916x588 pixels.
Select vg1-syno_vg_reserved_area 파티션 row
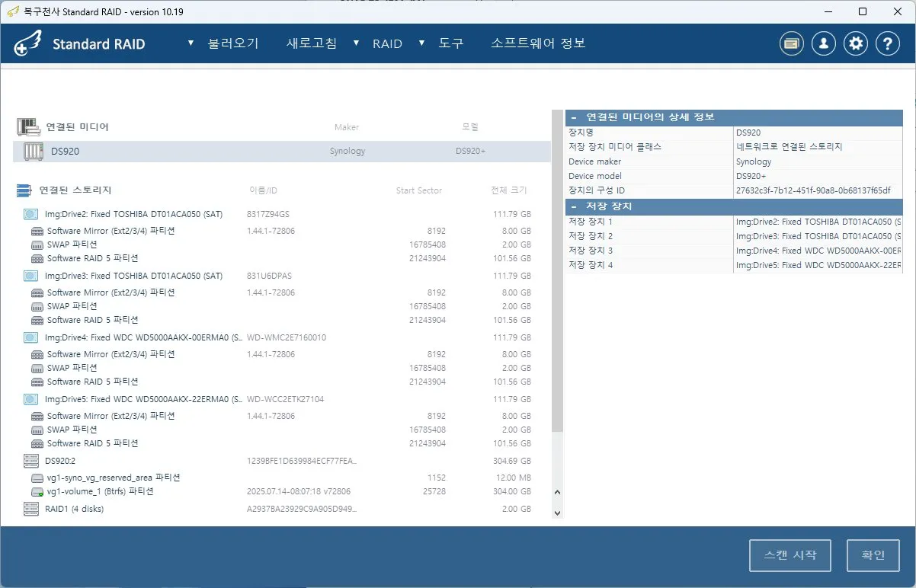(x=282, y=478)
